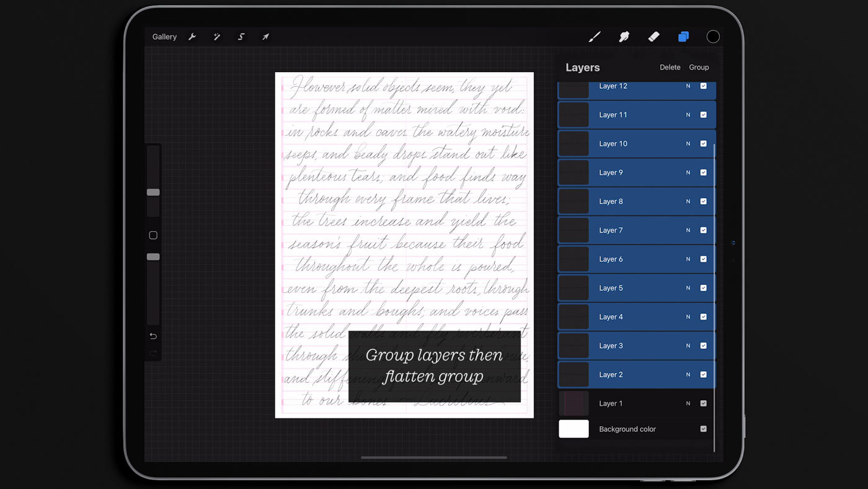Select the Eraser tool
The height and width of the screenshot is (489, 868).
(653, 37)
